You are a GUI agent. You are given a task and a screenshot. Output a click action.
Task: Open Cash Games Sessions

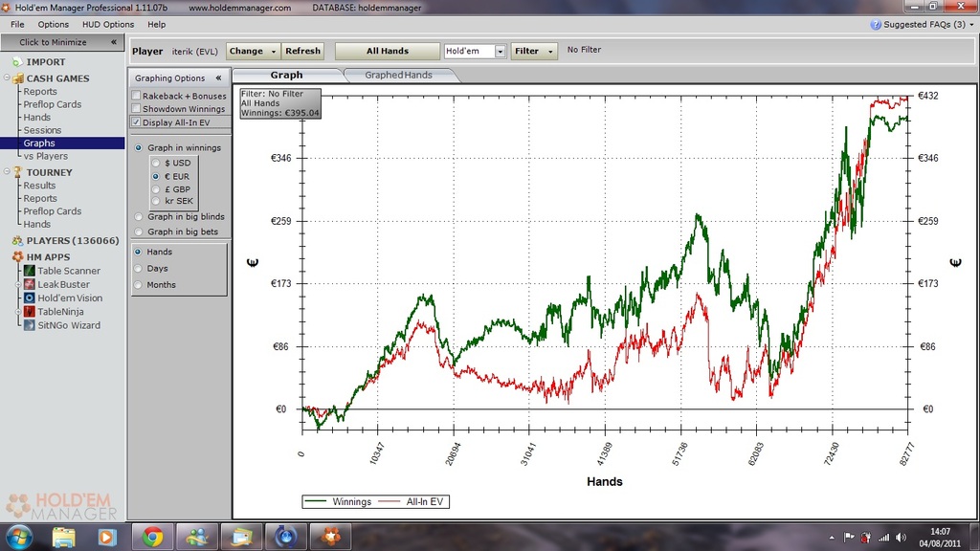tap(42, 130)
